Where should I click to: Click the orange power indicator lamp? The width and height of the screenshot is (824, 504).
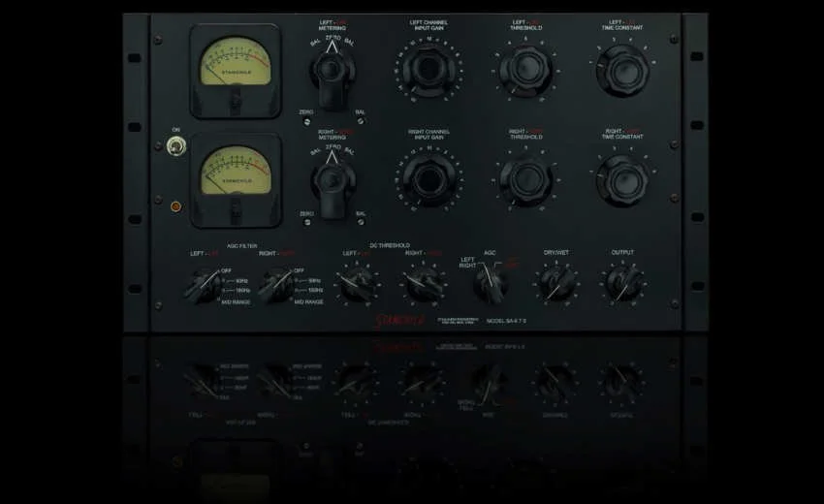pos(176,206)
